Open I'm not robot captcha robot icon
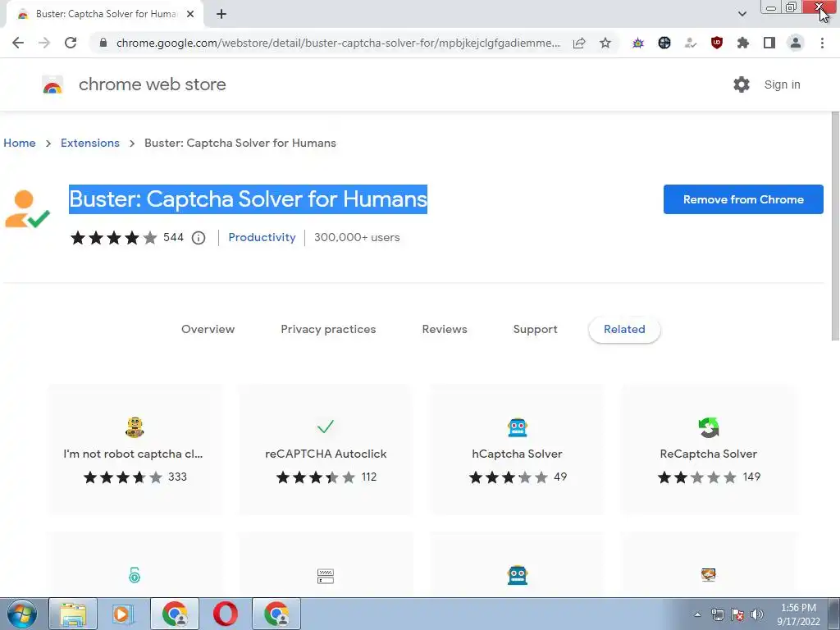 point(135,427)
